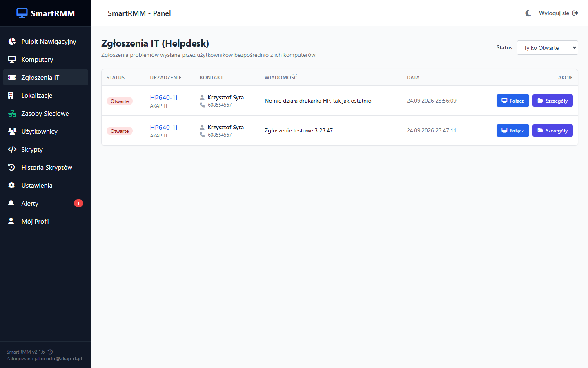Click the Wyloguj się link
This screenshot has width=588, height=368.
tap(559, 13)
